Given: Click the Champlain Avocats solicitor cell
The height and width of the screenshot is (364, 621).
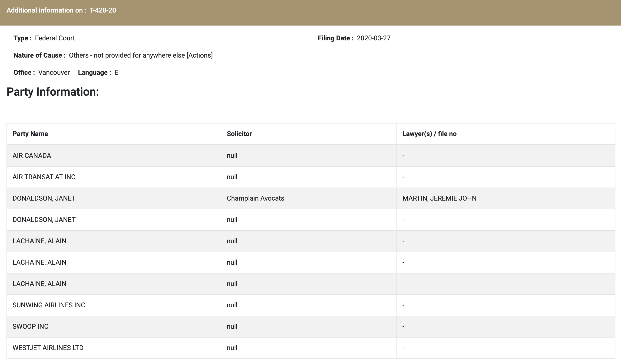Looking at the screenshot, I should (x=255, y=198).
